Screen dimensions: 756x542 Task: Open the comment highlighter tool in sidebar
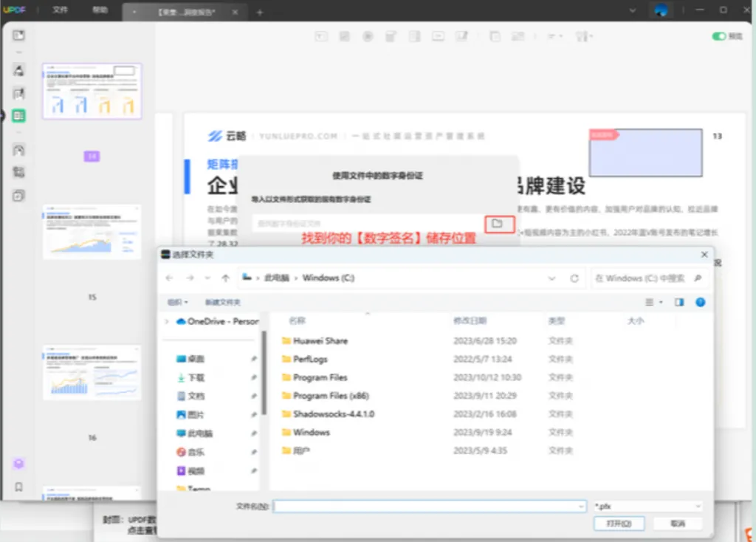click(x=18, y=70)
